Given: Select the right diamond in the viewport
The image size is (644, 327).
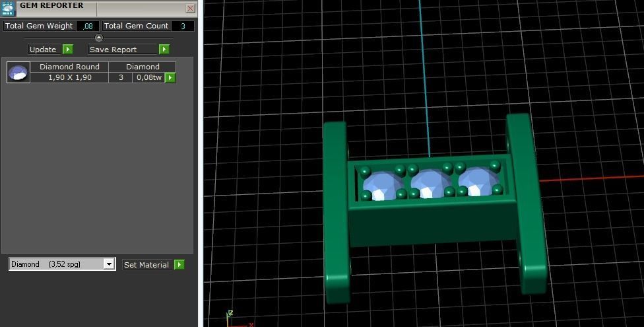Looking at the screenshot, I should click(x=478, y=182).
